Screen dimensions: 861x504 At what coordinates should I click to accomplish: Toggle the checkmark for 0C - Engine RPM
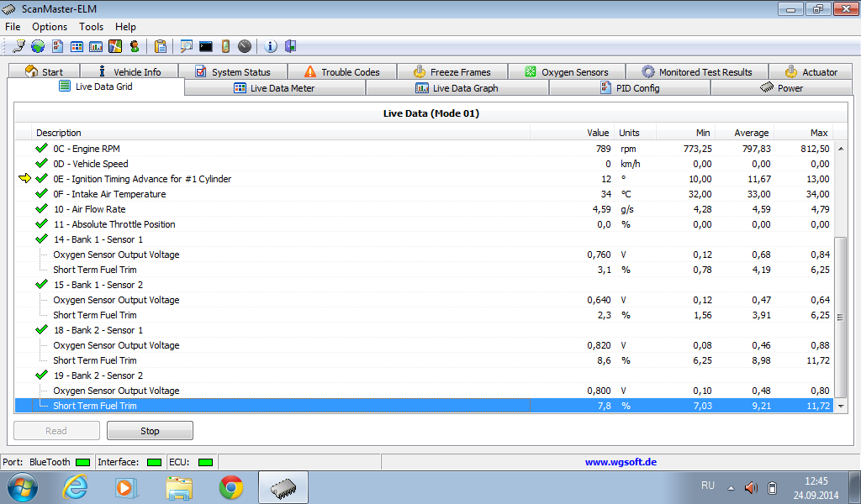pyautogui.click(x=41, y=149)
